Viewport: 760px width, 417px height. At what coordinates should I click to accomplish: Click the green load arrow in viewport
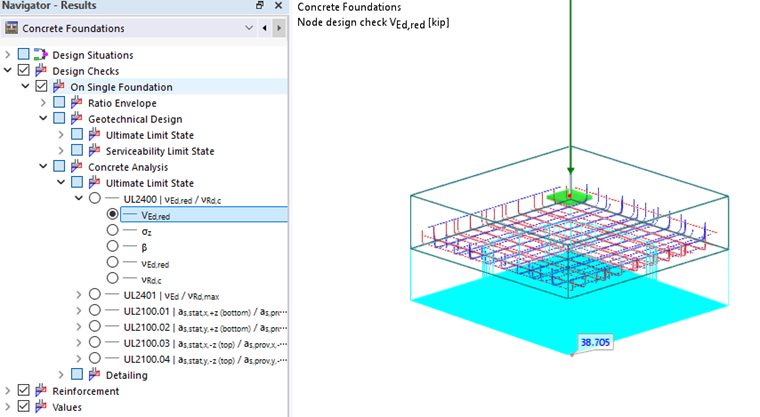click(x=570, y=87)
